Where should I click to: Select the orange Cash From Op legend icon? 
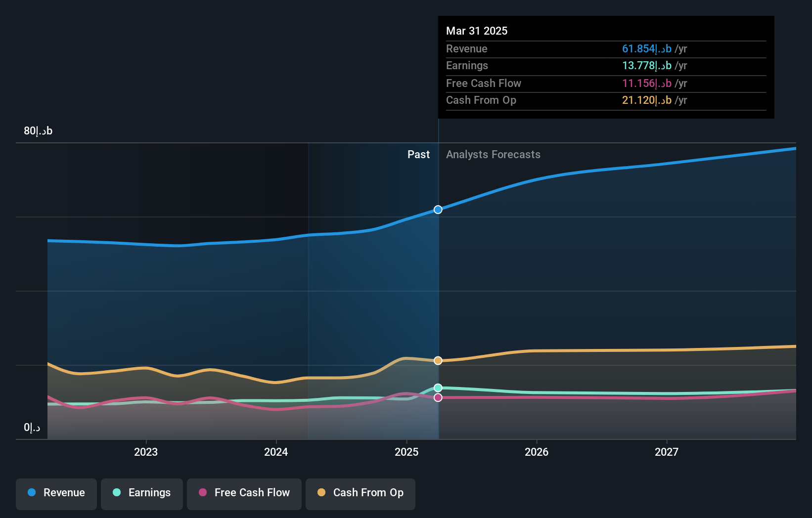click(x=321, y=493)
